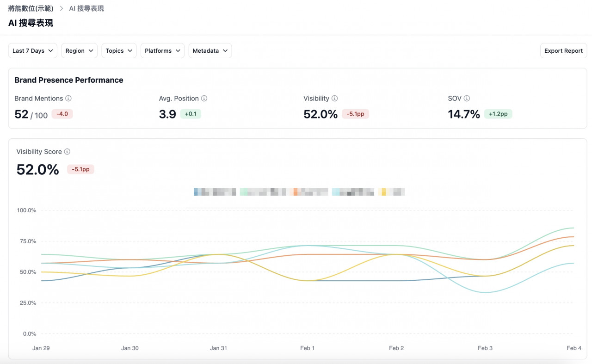The width and height of the screenshot is (592, 364).
Task: Click the Export Report button
Action: tap(563, 51)
